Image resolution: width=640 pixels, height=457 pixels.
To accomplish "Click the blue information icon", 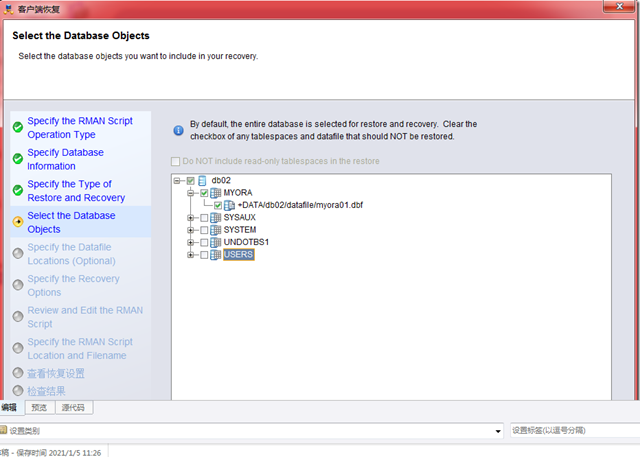I will (x=178, y=130).
